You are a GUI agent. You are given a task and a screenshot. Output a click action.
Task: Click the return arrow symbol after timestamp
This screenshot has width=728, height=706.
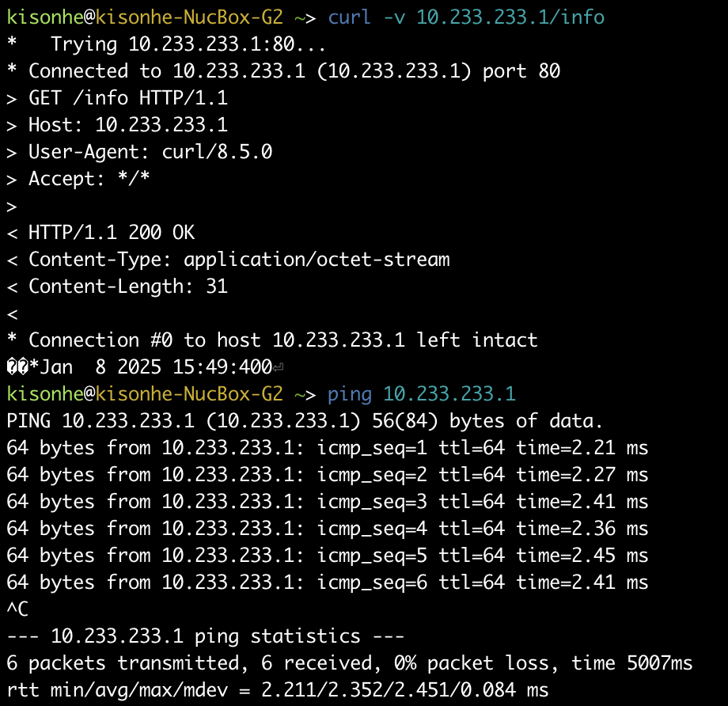point(278,368)
